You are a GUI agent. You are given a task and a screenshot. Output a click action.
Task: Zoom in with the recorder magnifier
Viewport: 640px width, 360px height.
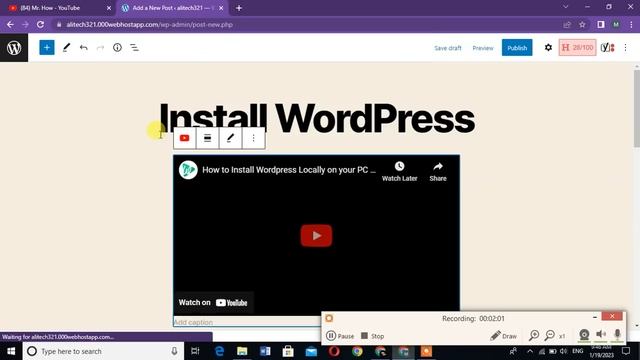(x=534, y=336)
